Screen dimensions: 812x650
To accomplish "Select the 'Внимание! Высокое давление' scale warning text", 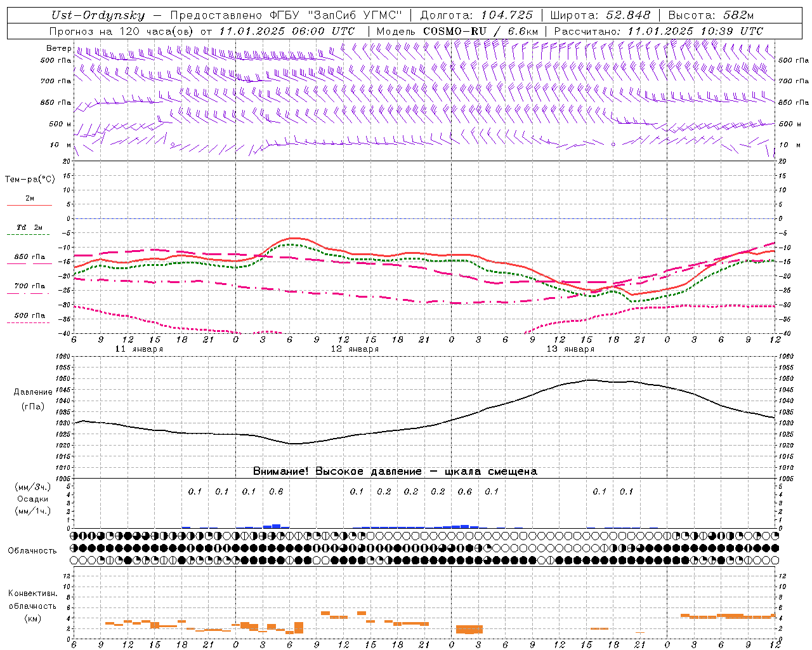I will 337,472.
